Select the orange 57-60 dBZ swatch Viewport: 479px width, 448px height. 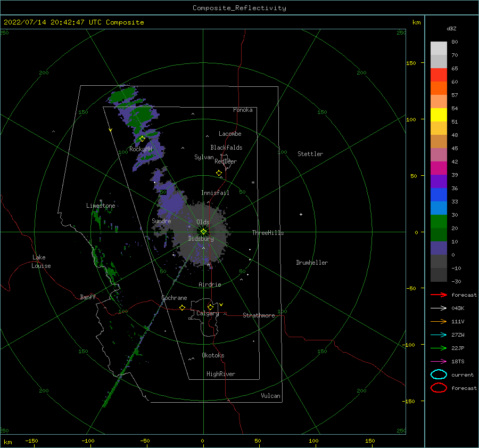tap(439, 88)
